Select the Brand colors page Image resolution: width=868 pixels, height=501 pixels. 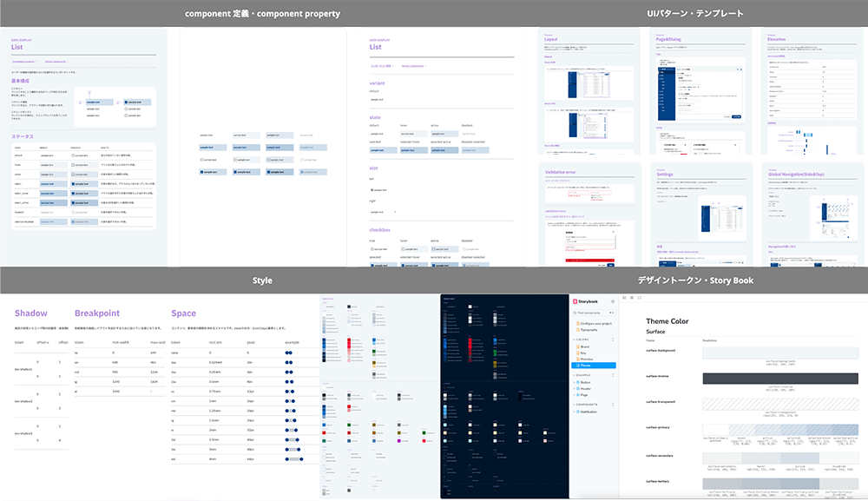pyautogui.click(x=584, y=346)
